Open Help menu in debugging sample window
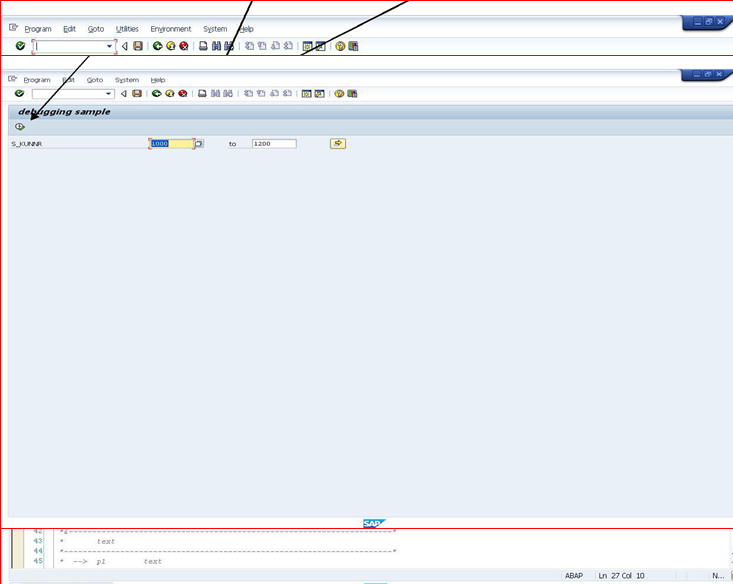Screen dimensions: 733x584 pyautogui.click(x=158, y=80)
